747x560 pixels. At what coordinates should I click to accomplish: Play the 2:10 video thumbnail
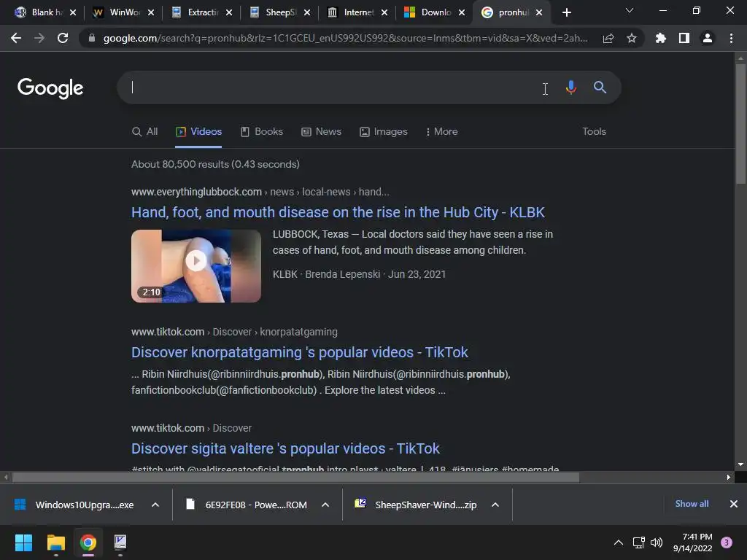196,265
